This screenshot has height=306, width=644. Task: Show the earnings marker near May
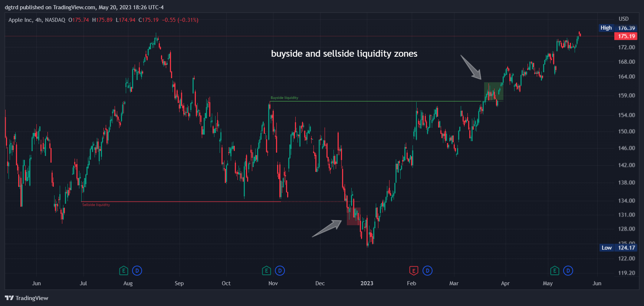[555, 271]
